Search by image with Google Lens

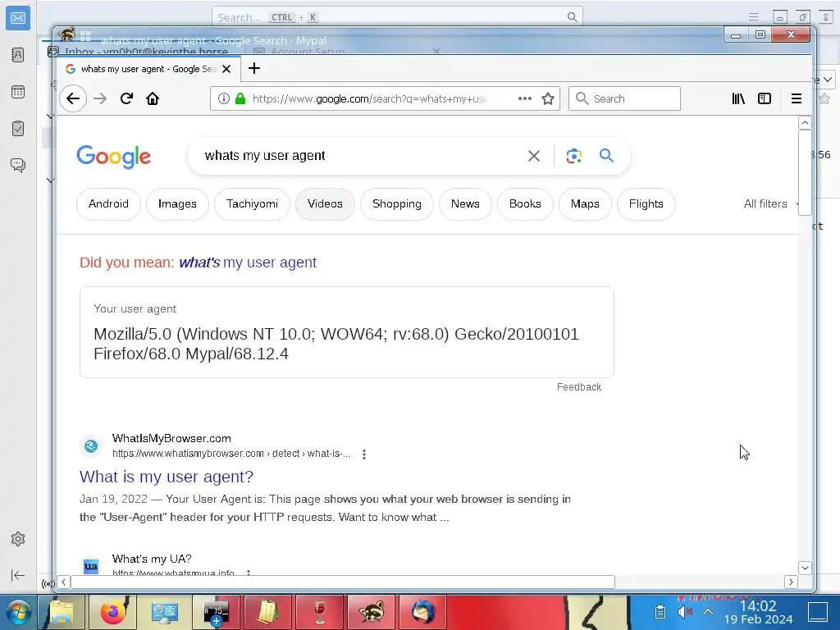pyautogui.click(x=573, y=156)
